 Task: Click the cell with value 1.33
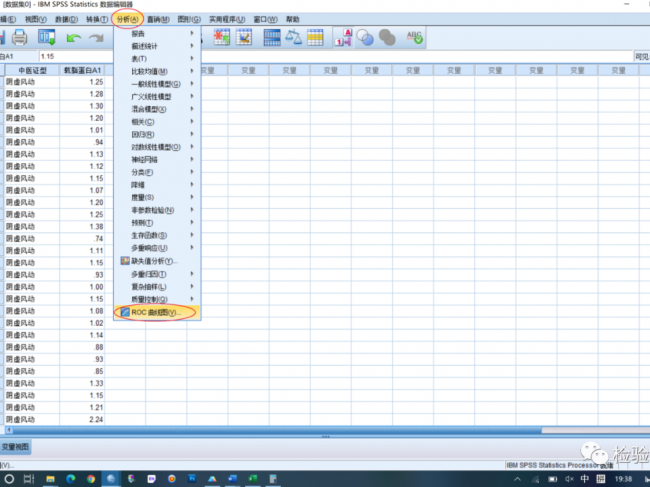82,383
